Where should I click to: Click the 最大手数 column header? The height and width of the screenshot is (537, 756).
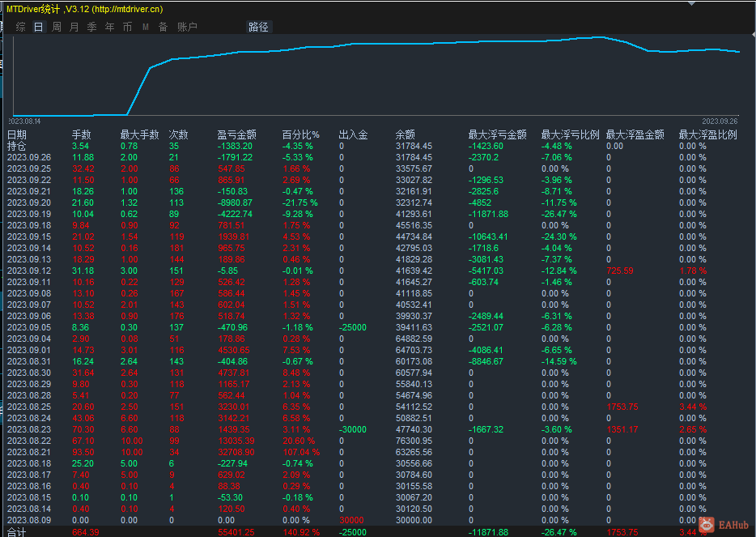pos(140,134)
